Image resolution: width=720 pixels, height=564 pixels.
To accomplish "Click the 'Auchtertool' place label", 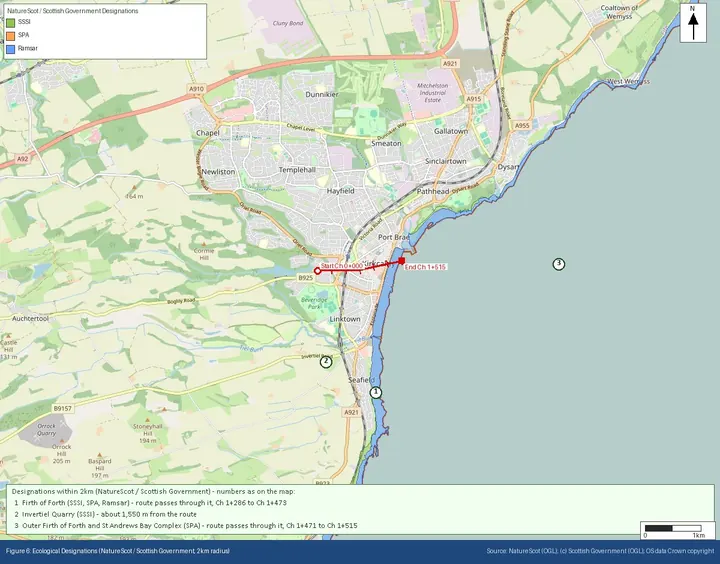I will (30, 318).
